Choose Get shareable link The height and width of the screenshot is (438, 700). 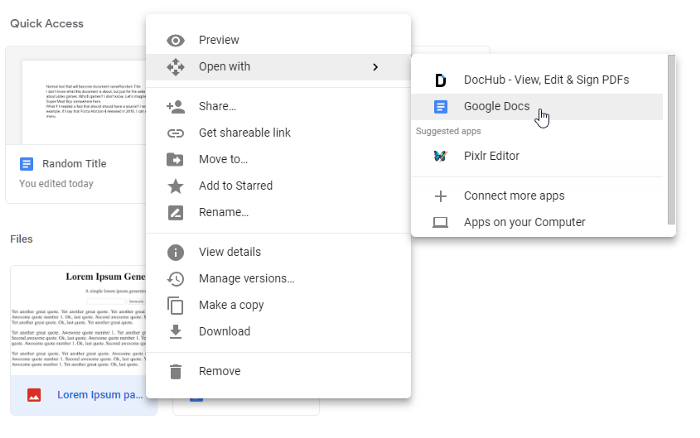(279, 133)
